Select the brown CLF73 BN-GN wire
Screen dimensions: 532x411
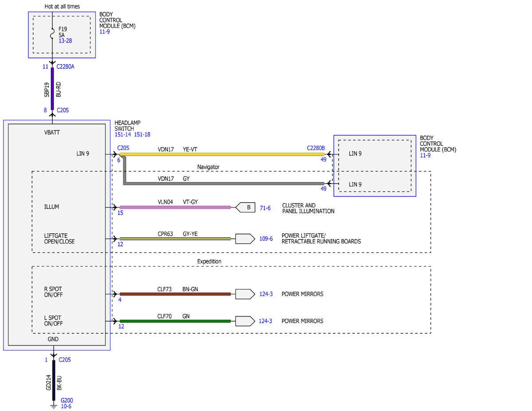pyautogui.click(x=175, y=294)
